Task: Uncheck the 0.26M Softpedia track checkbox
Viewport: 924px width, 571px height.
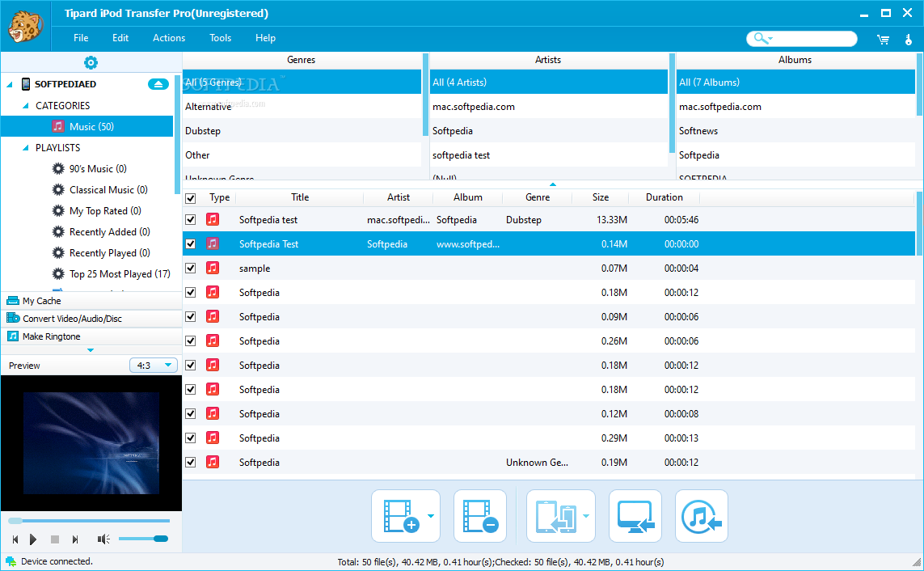Action: [190, 341]
